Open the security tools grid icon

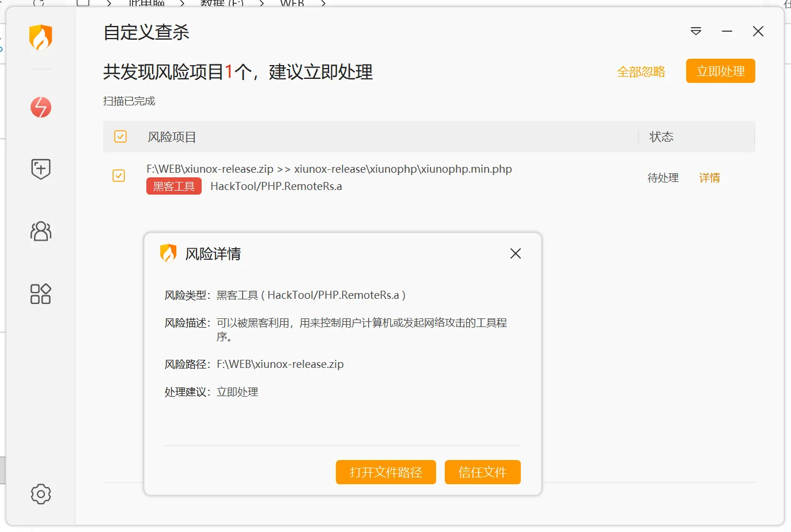tap(41, 294)
